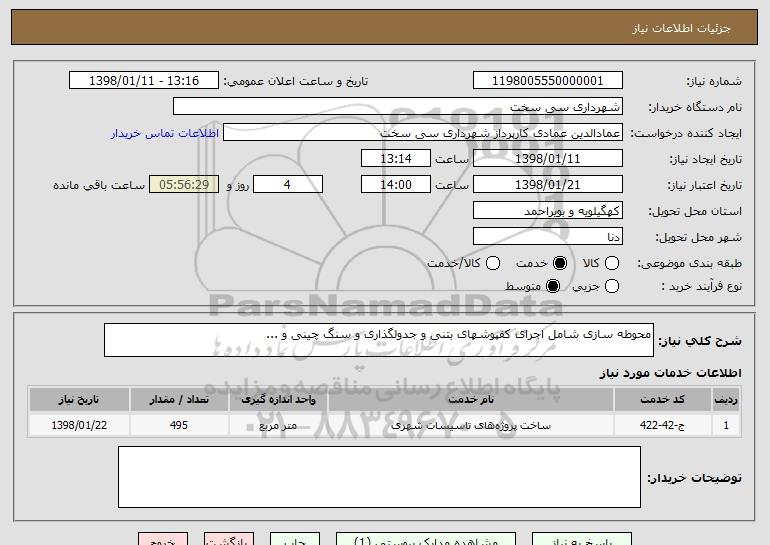Click the بازگشت back button
Viewport: 770px width, 545px height.
pyautogui.click(x=229, y=539)
